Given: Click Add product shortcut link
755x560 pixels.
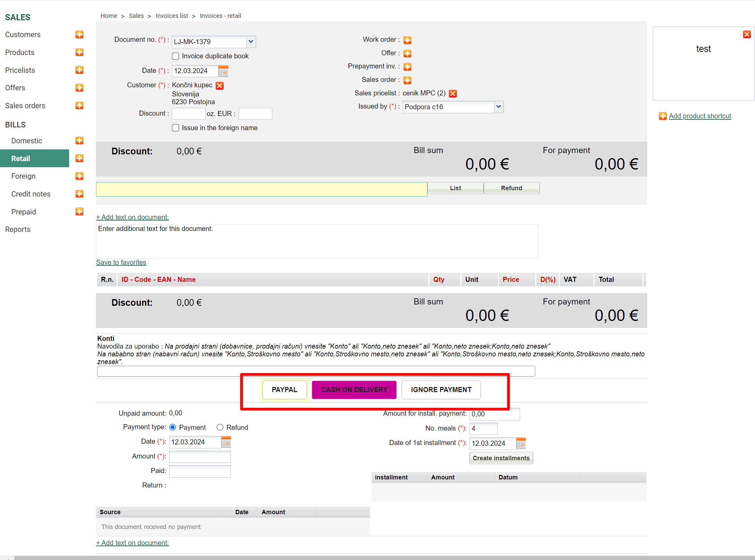Looking at the screenshot, I should point(700,116).
